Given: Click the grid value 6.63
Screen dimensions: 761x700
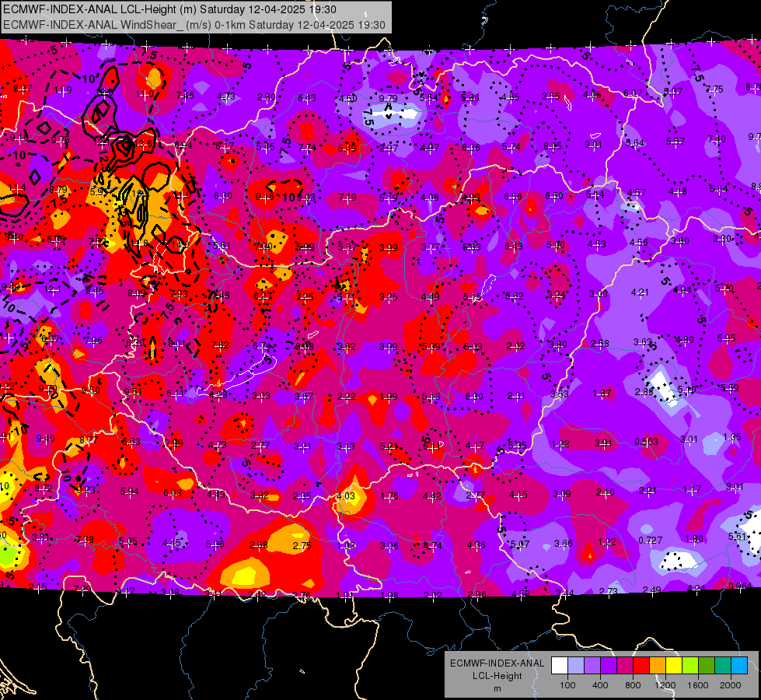Looking at the screenshot, I should [x=131, y=441].
